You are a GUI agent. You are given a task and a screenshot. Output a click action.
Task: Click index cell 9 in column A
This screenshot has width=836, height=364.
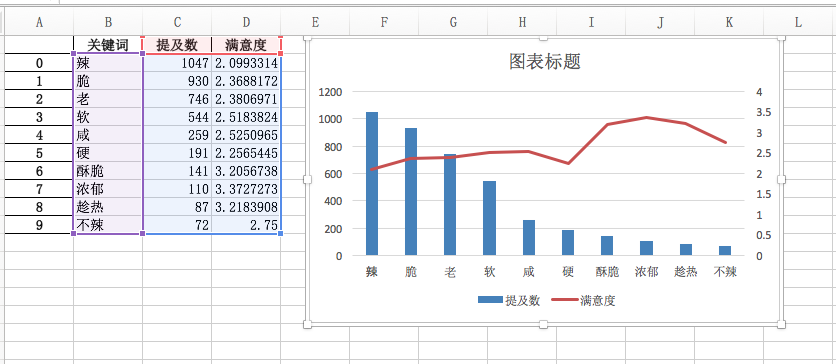(39, 225)
